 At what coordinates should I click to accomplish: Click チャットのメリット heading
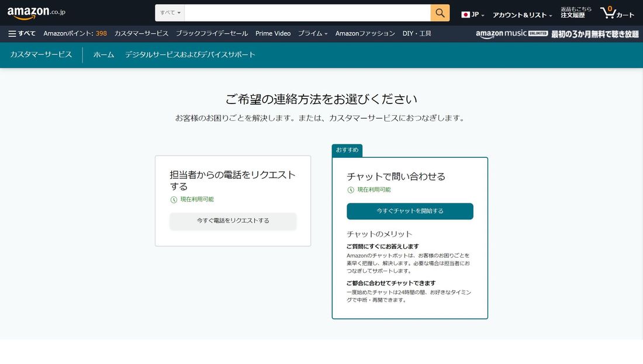coord(379,234)
